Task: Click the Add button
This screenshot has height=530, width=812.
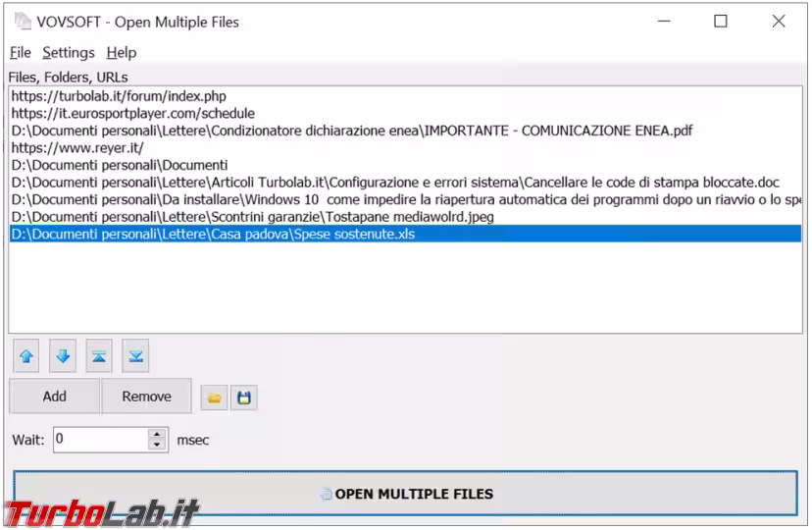Action: pyautogui.click(x=54, y=397)
